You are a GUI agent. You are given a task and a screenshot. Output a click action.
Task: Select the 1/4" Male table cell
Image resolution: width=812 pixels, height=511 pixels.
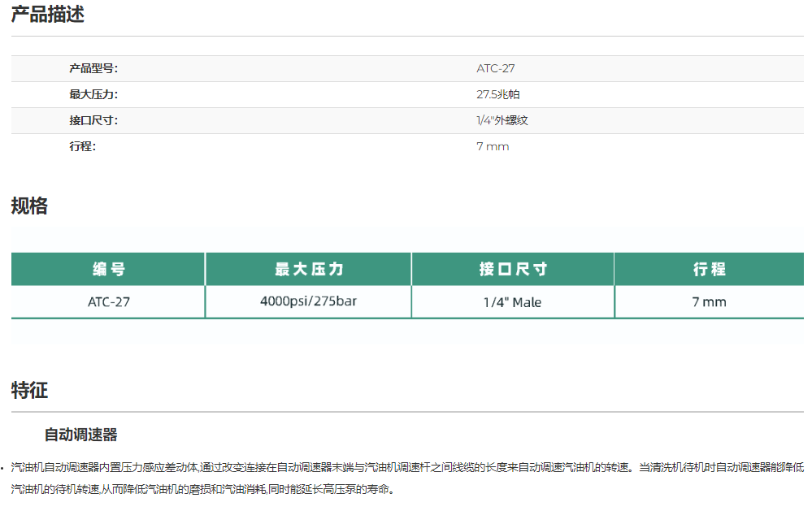(512, 301)
